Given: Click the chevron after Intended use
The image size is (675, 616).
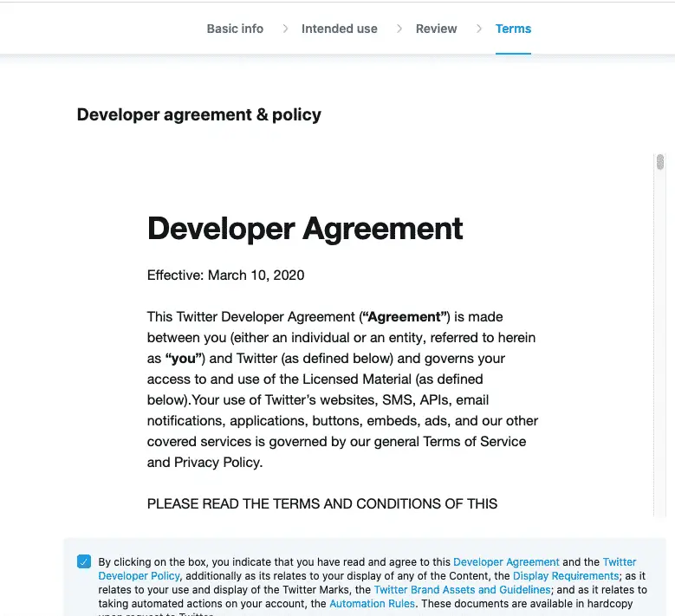Looking at the screenshot, I should coord(399,29).
